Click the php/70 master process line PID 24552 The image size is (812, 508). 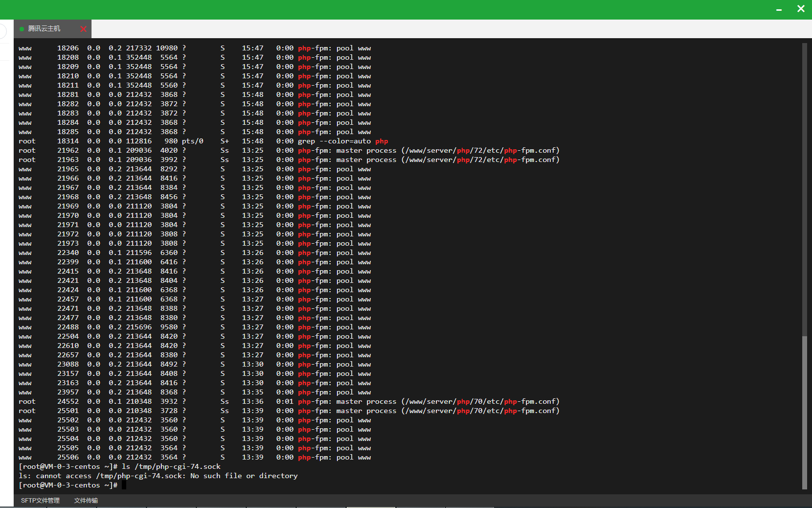pyautogui.click(x=289, y=401)
